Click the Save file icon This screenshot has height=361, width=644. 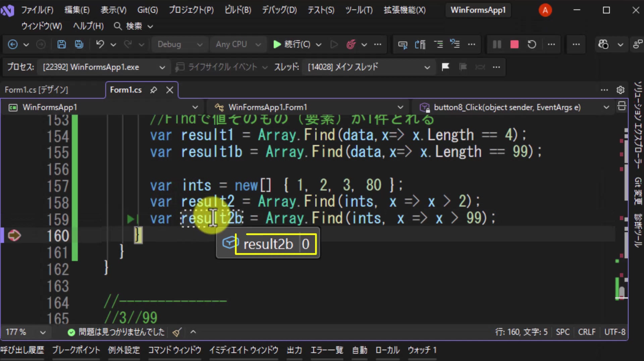click(x=61, y=44)
